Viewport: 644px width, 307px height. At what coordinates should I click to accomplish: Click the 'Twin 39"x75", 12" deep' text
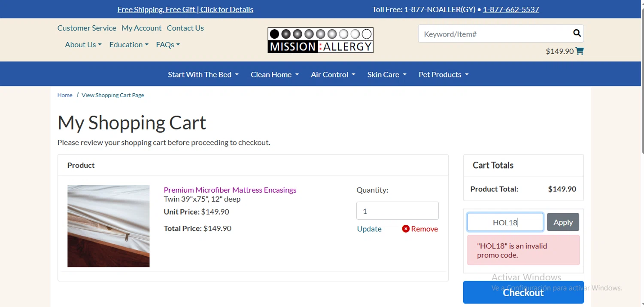point(202,199)
